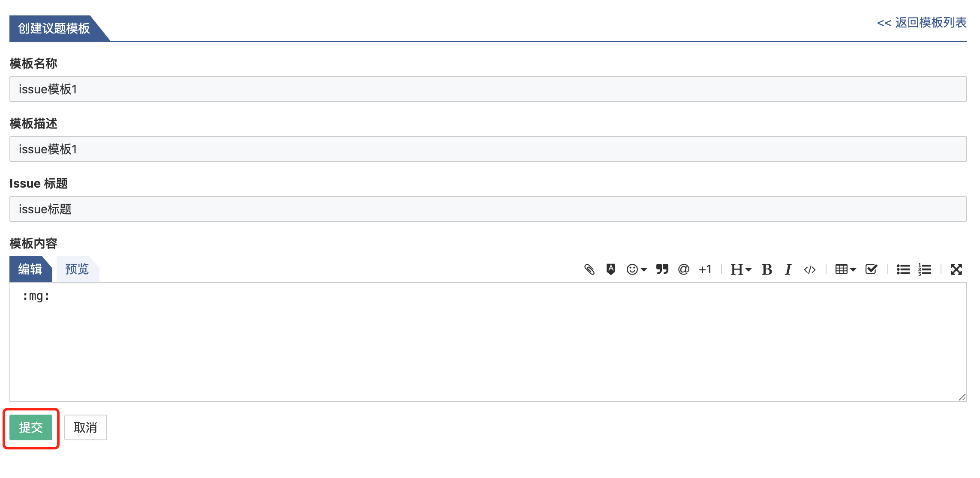Insert a task list checkbox
Viewport: 980px width, 478px height.
tap(872, 269)
